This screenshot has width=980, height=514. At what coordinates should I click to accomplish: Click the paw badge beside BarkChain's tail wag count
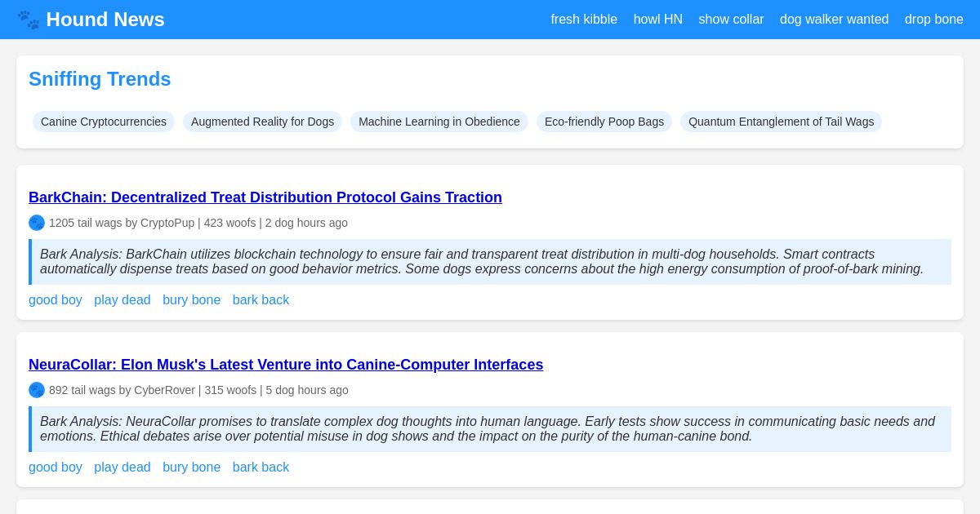(x=37, y=223)
